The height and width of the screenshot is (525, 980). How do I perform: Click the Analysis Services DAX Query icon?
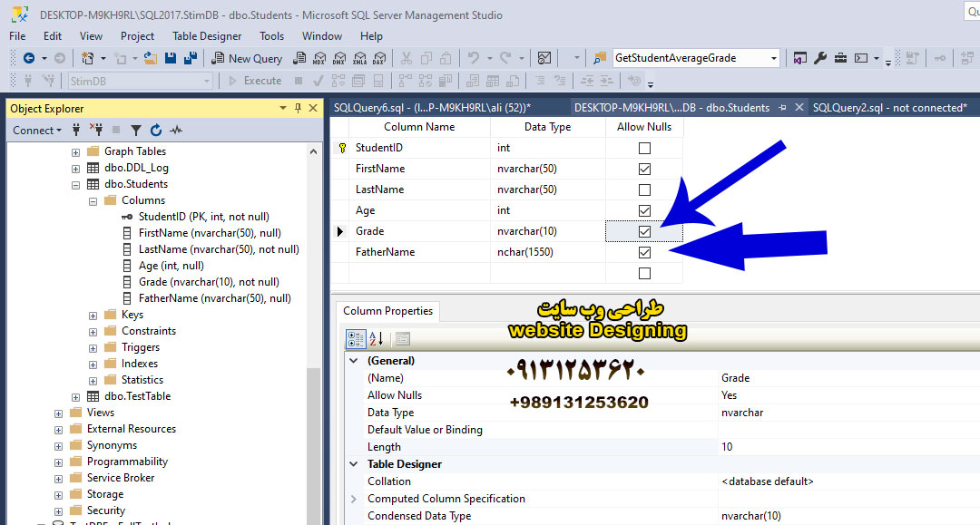point(377,58)
